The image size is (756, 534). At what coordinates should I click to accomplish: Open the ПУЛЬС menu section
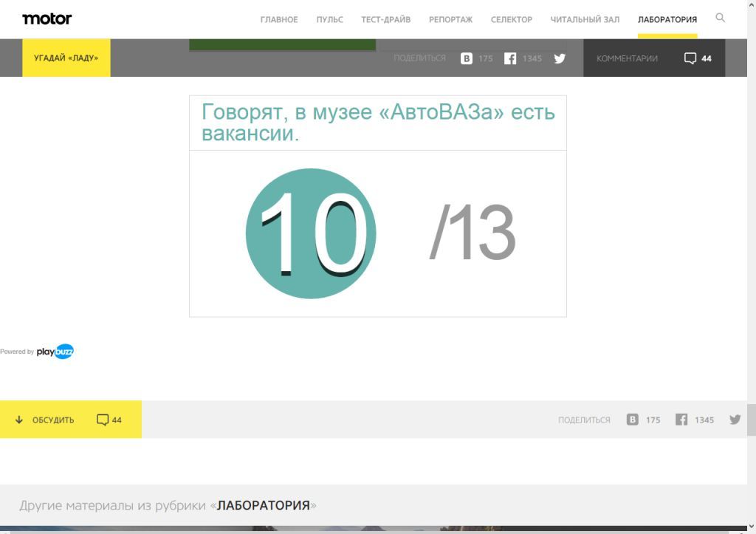(330, 19)
